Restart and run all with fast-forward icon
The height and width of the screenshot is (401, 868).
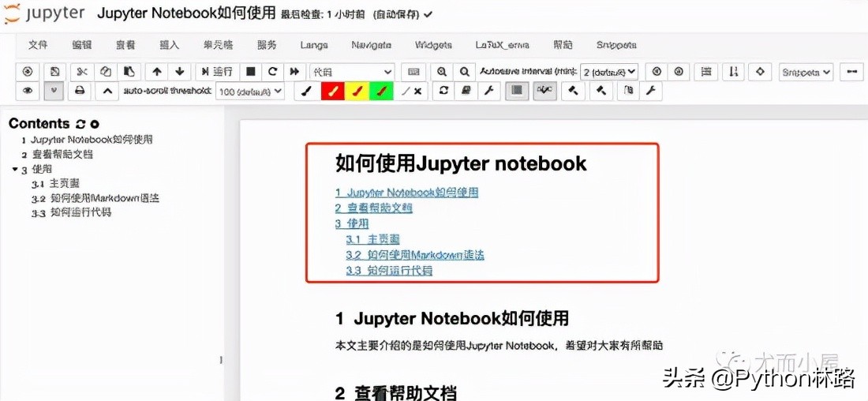point(294,72)
